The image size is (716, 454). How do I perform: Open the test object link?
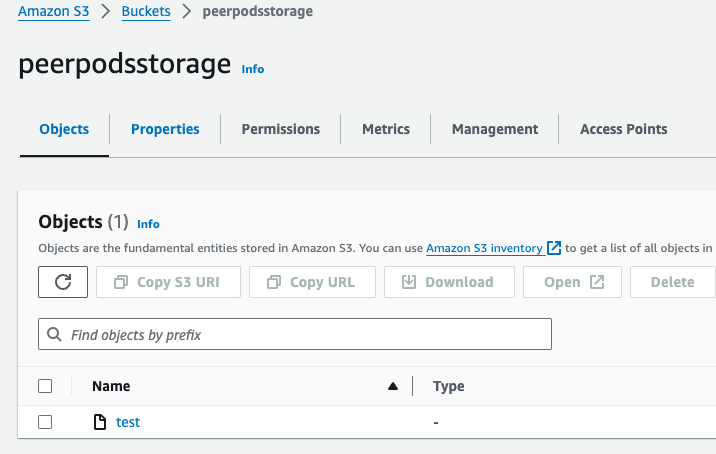tap(128, 422)
